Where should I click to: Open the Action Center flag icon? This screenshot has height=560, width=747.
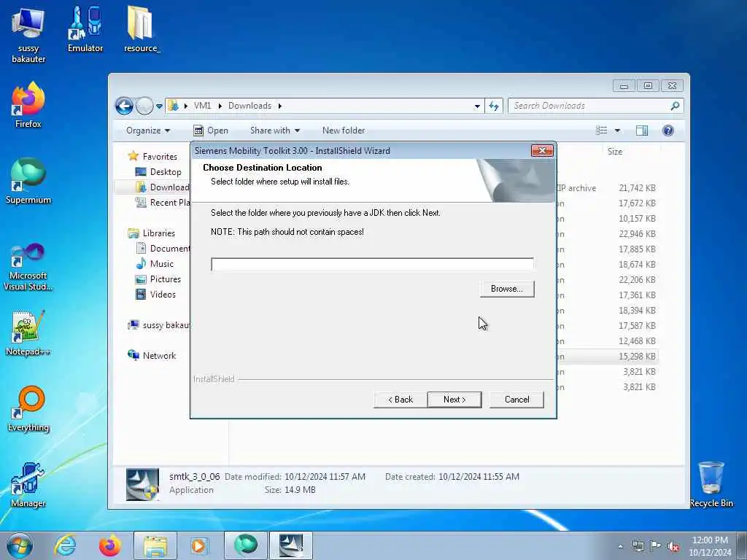655,546
